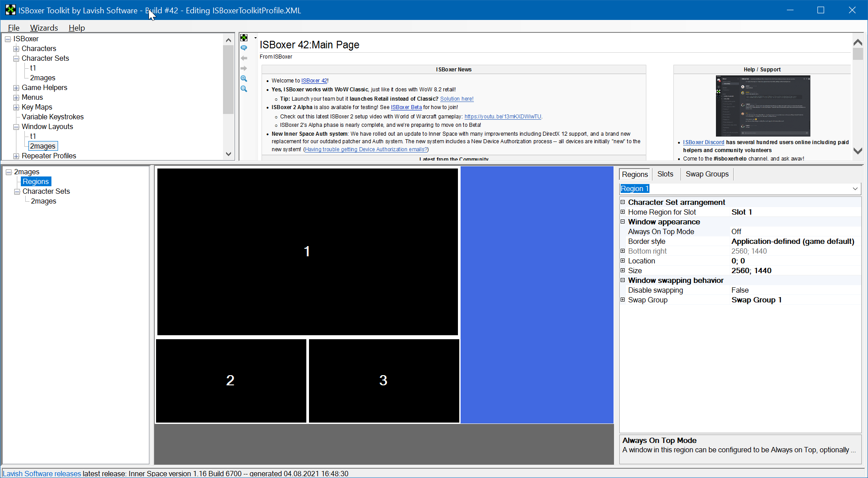Select Variable Keystrokes in the tree
The width and height of the screenshot is (868, 478).
[x=52, y=117]
